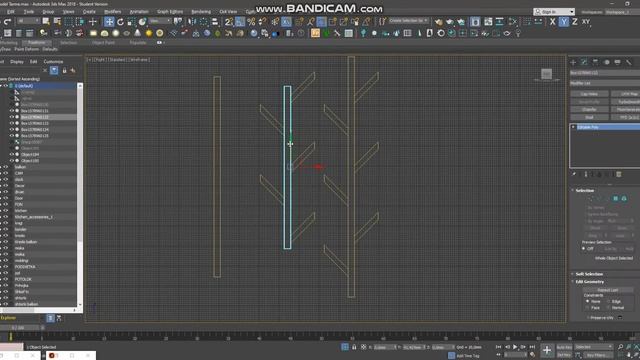This screenshot has height=360, width=640.
Task: Open the Graph Editors menu
Action: (170, 12)
